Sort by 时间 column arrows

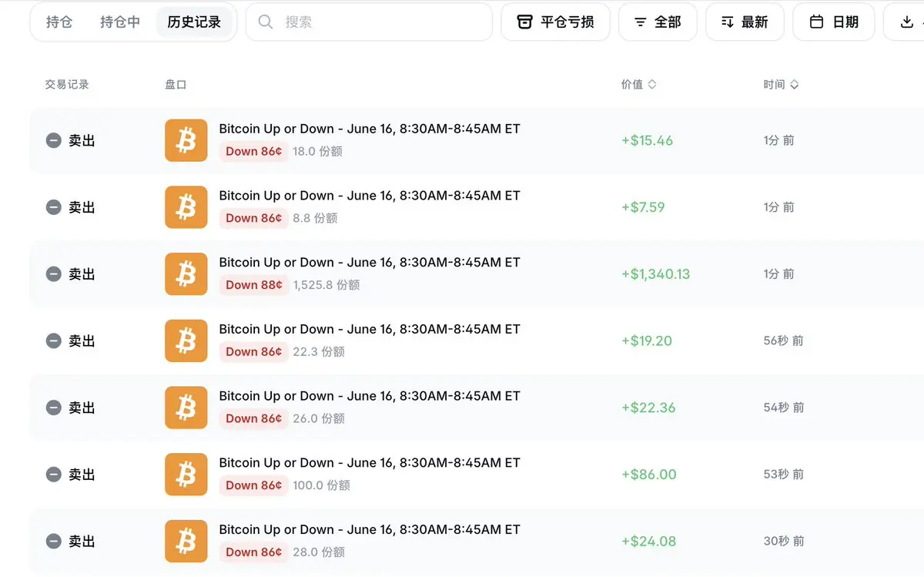pos(795,85)
